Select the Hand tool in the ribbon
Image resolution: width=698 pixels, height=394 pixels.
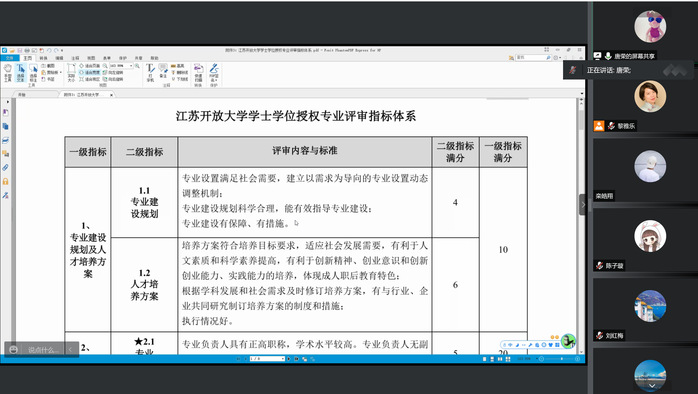[x=8, y=72]
